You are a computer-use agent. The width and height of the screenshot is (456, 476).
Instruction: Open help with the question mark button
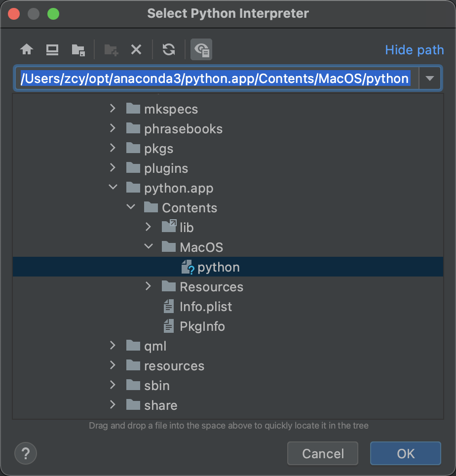pos(26,454)
